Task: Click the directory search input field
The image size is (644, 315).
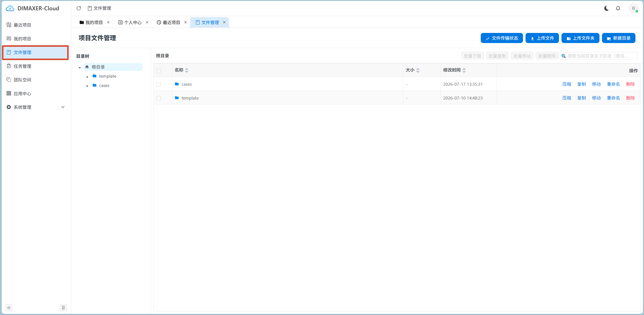Action: point(598,56)
